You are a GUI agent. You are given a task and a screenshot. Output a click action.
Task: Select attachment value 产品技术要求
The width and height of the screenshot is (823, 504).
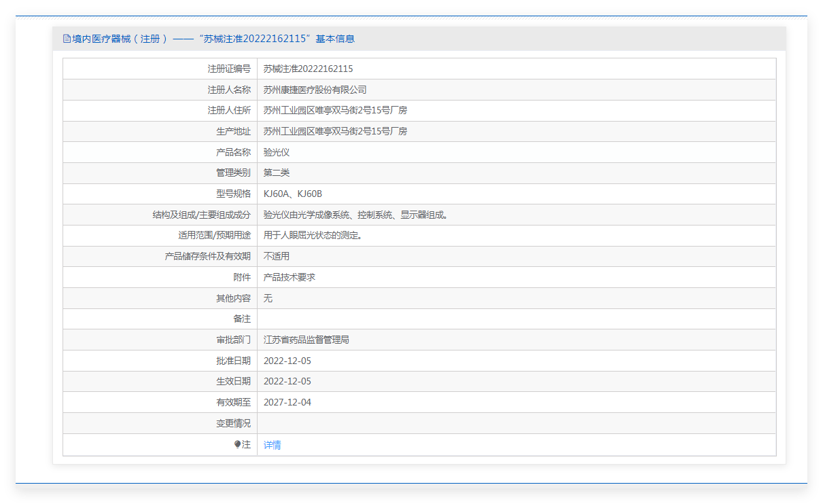[x=290, y=277]
